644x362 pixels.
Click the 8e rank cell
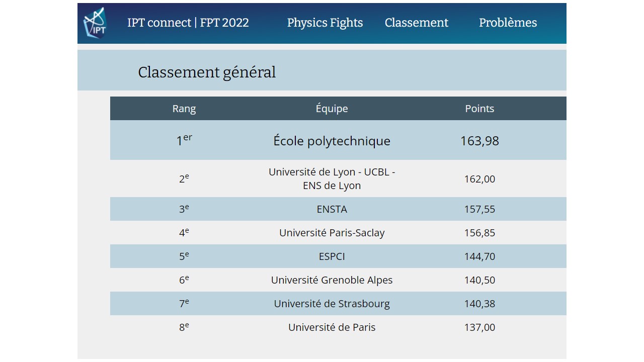tap(184, 327)
